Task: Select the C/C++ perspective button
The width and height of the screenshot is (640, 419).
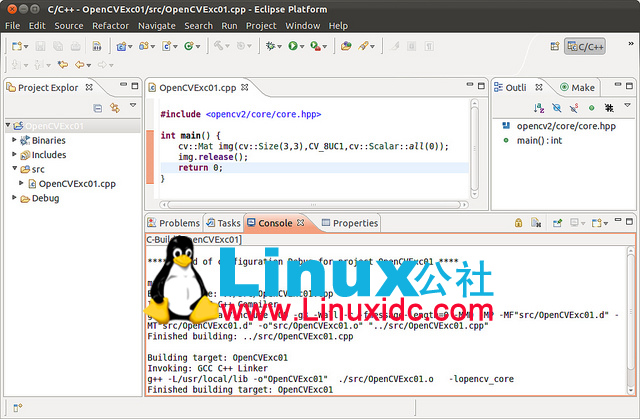Action: [585, 47]
